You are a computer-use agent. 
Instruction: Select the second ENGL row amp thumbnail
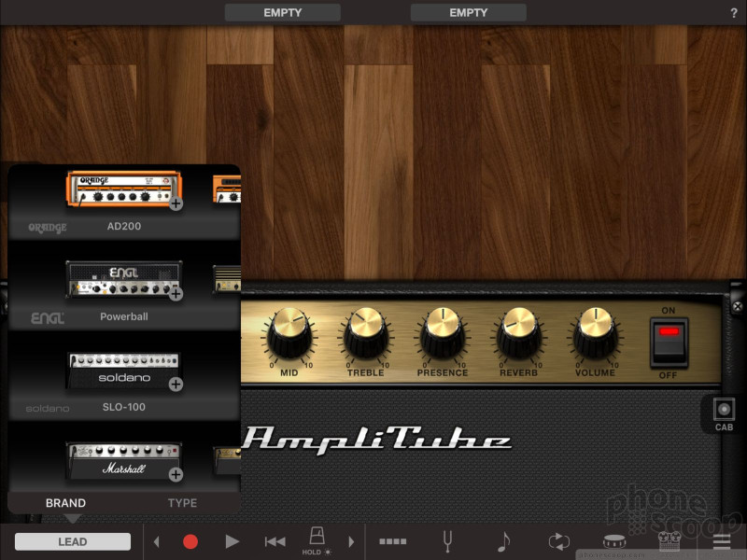[x=226, y=278]
